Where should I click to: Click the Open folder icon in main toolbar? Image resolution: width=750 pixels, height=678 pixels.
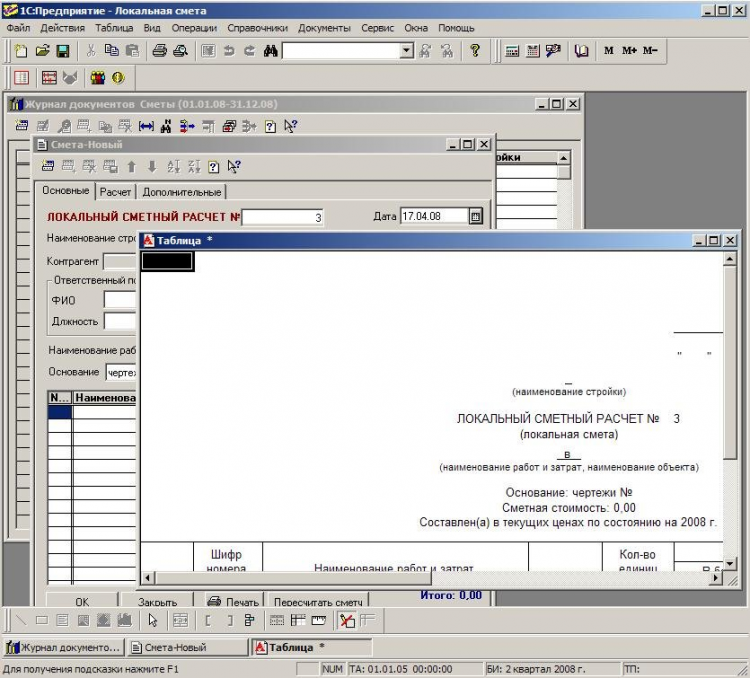[x=42, y=51]
